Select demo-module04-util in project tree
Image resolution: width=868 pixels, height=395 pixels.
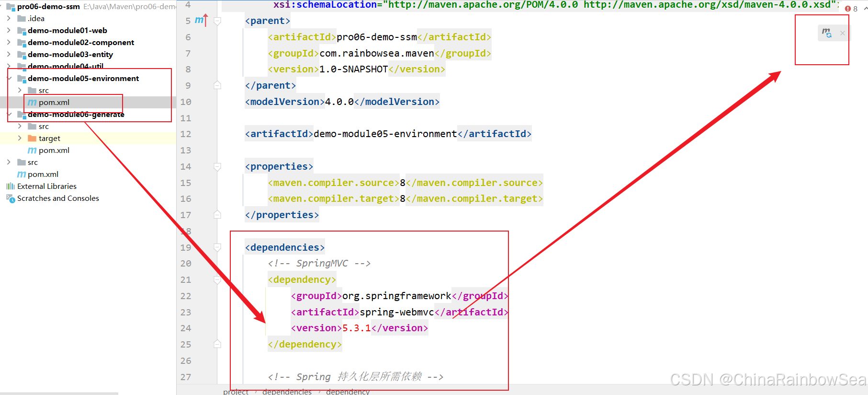click(65, 66)
